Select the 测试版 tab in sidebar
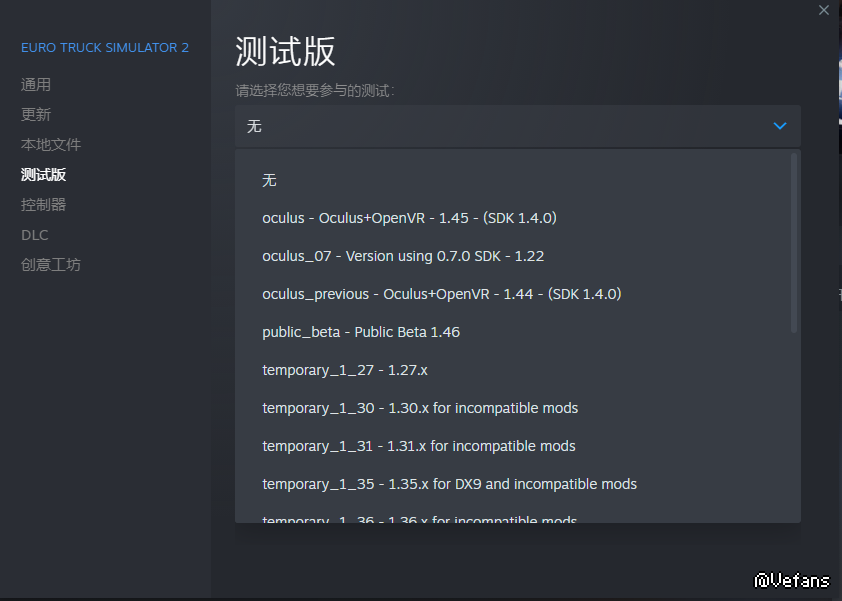The height and width of the screenshot is (601, 842). point(43,175)
